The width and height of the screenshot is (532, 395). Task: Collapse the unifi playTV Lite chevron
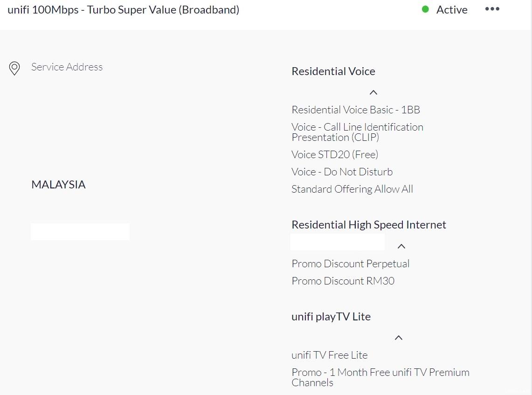(x=398, y=338)
